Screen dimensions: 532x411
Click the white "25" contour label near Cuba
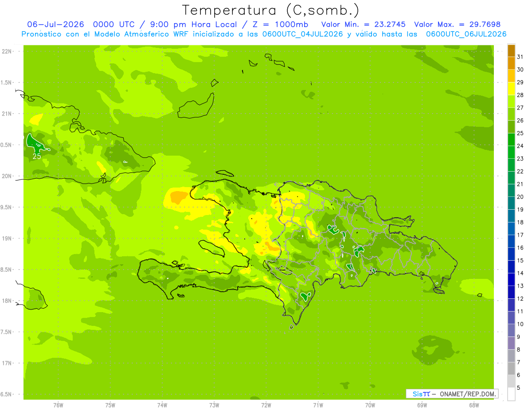[x=37, y=156]
